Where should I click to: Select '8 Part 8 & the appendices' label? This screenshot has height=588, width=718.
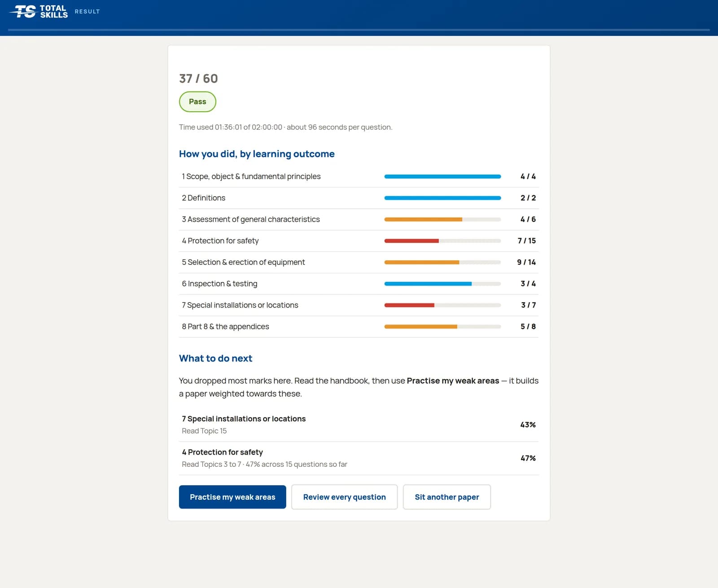pos(225,327)
